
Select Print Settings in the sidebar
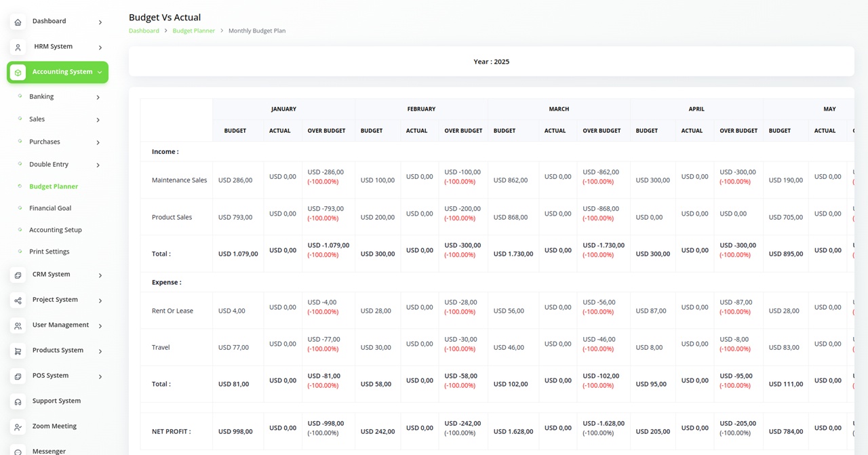pyautogui.click(x=49, y=252)
